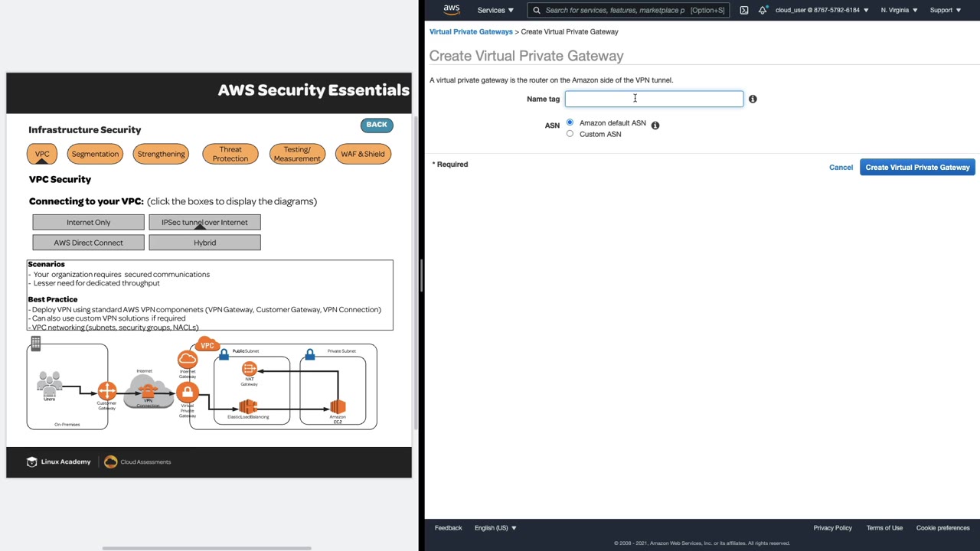
Task: Open the Terms of Use link
Action: (x=884, y=528)
